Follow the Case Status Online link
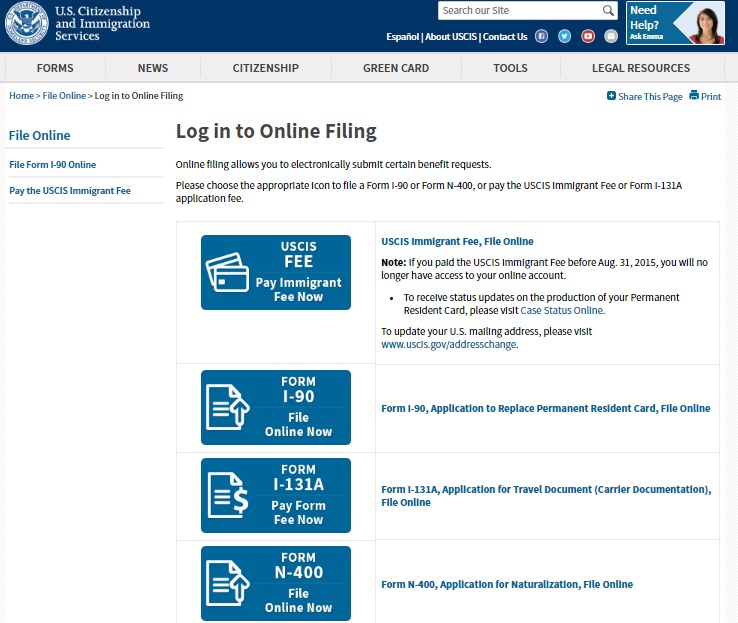The height and width of the screenshot is (623, 738). 561,310
